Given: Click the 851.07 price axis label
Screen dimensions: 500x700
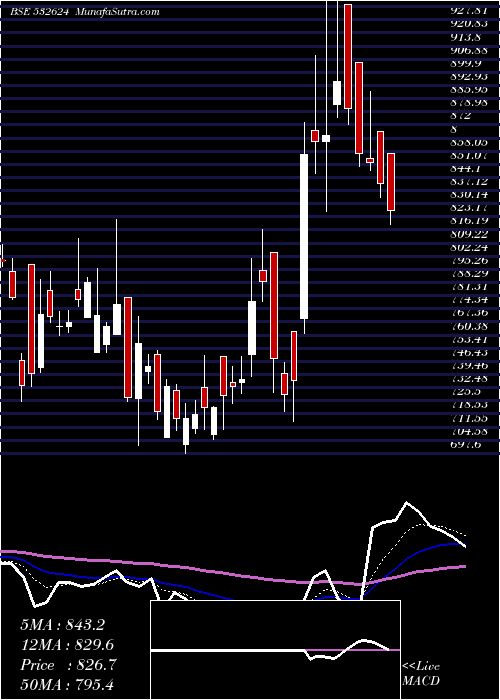Looking at the screenshot, I should click(x=469, y=155).
